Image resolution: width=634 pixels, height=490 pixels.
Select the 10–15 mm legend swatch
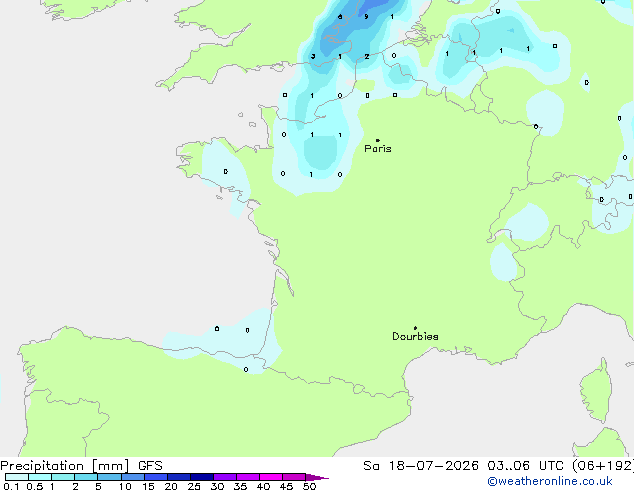click(133, 477)
